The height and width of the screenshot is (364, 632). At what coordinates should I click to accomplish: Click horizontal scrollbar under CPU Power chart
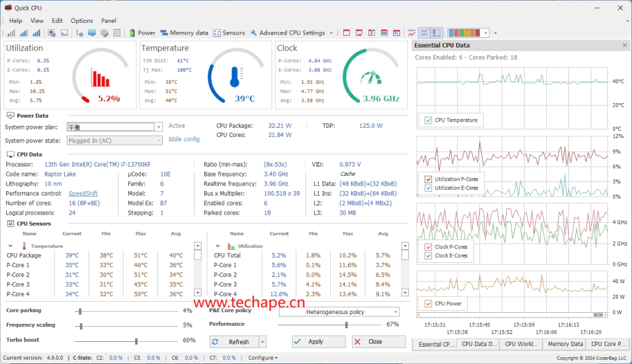click(512, 315)
